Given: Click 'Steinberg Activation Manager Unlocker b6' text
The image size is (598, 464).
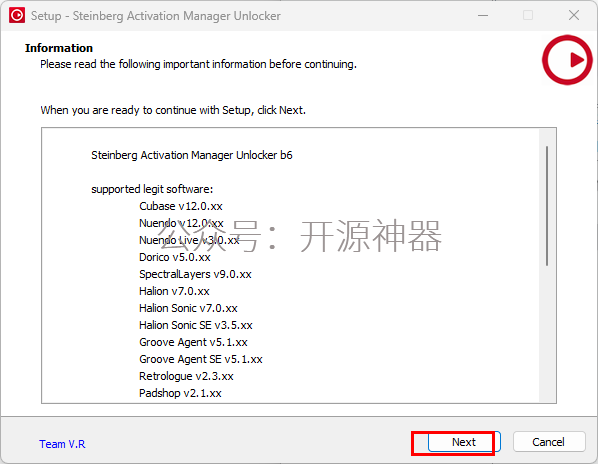Looking at the screenshot, I should [192, 155].
